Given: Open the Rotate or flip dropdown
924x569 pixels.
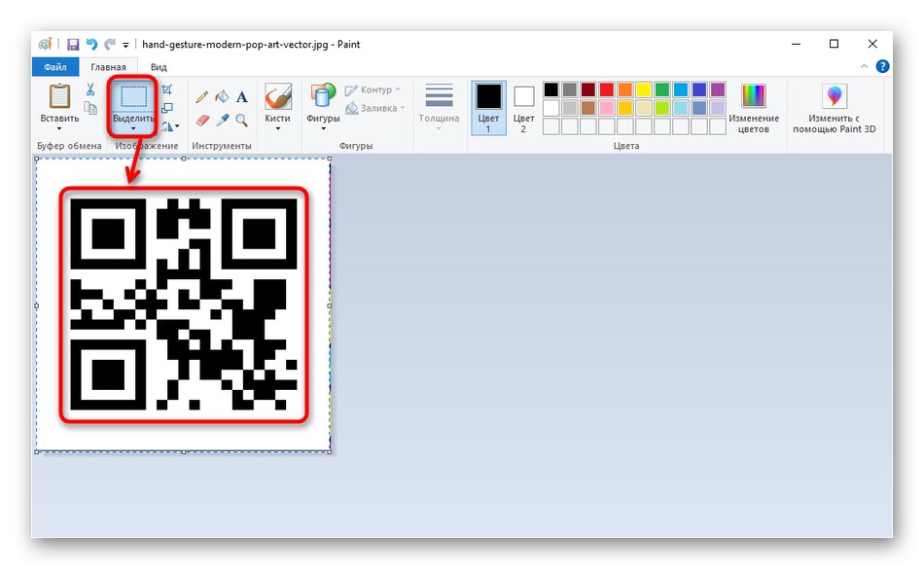Looking at the screenshot, I should 170,126.
